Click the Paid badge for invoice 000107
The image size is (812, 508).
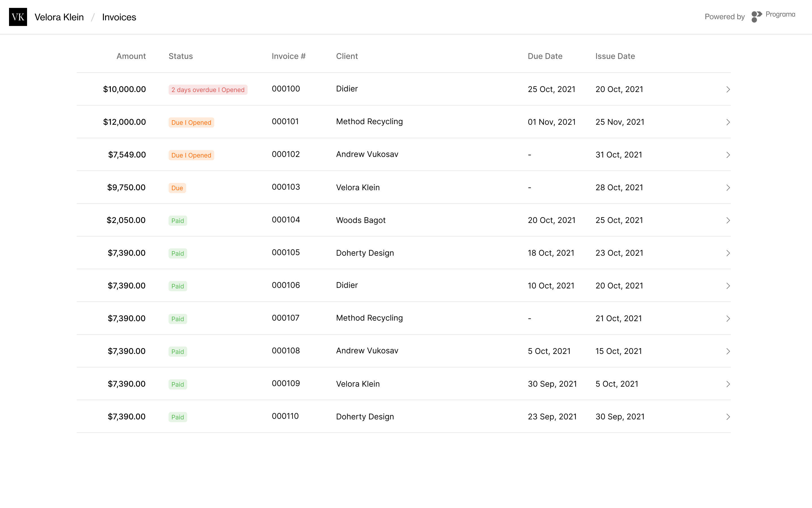point(178,319)
